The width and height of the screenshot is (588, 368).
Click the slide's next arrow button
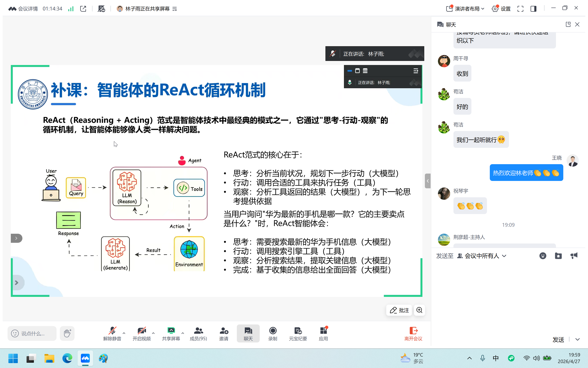[x=17, y=283]
